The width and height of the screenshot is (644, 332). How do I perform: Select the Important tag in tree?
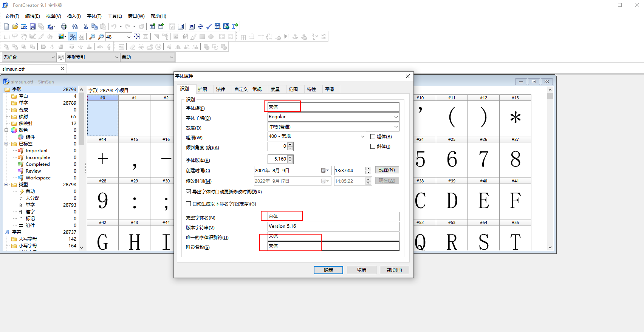click(37, 151)
